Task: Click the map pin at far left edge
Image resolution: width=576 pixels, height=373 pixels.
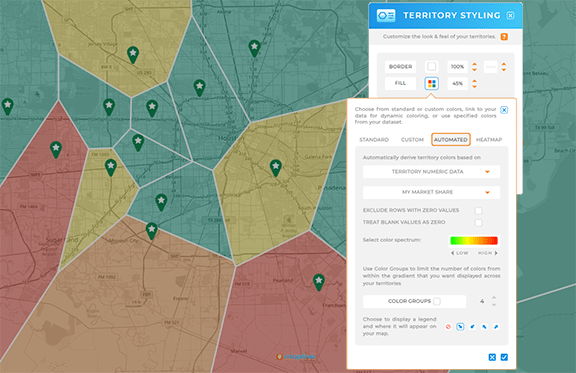Action: pos(8,107)
